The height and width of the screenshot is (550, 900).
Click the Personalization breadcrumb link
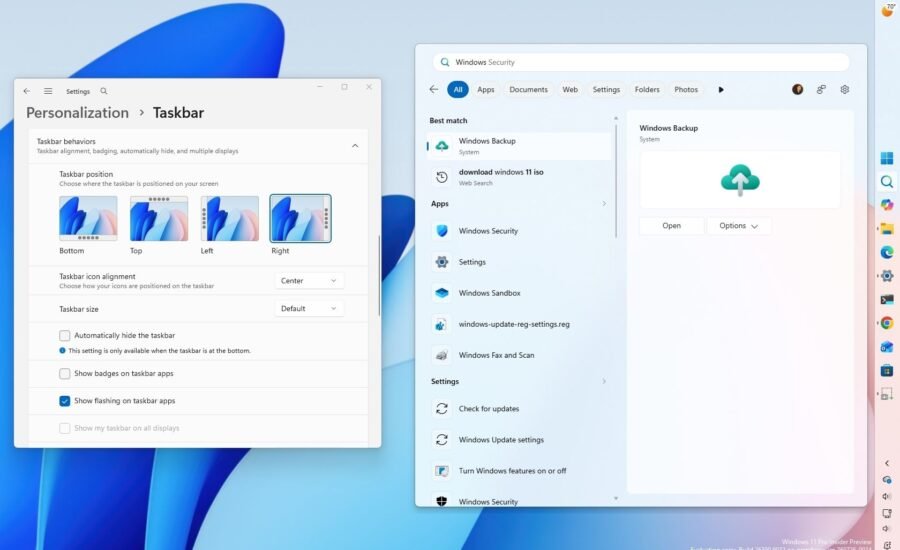coord(77,113)
